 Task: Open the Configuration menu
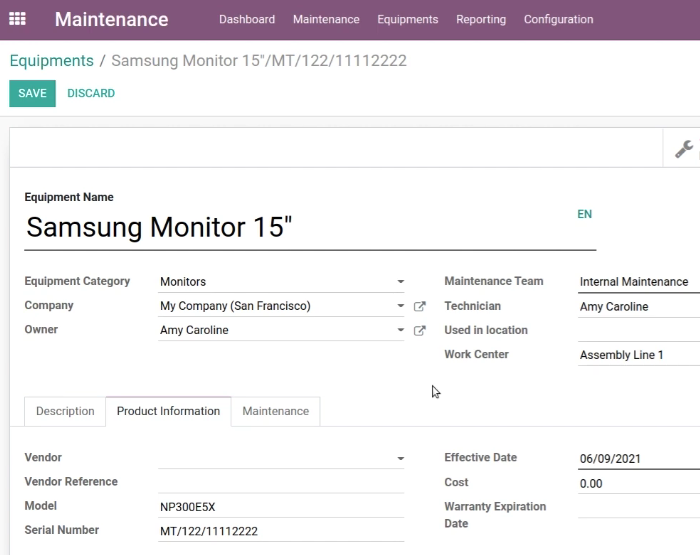[x=558, y=19]
